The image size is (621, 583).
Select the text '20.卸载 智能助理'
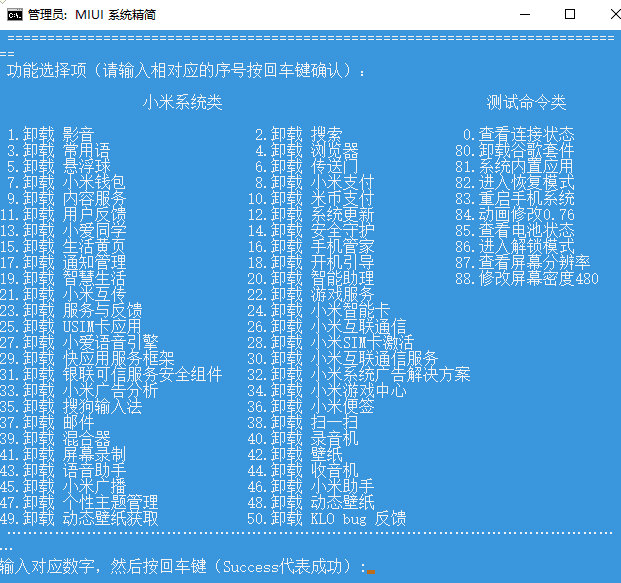311,278
